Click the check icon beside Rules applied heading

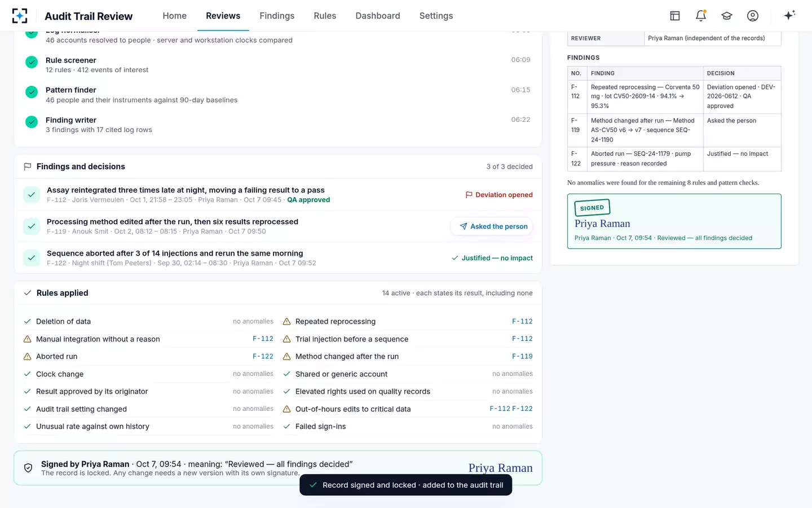point(27,293)
